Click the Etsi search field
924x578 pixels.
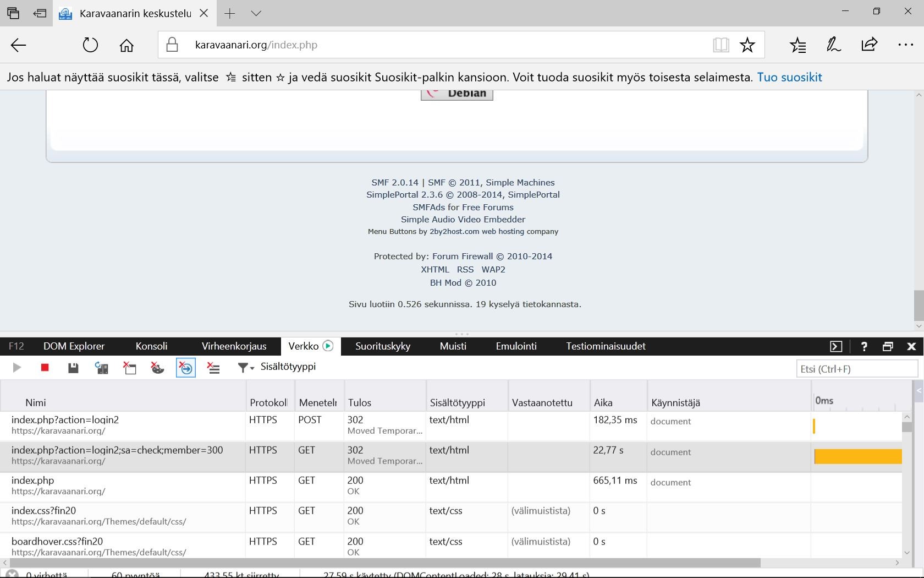click(x=856, y=369)
